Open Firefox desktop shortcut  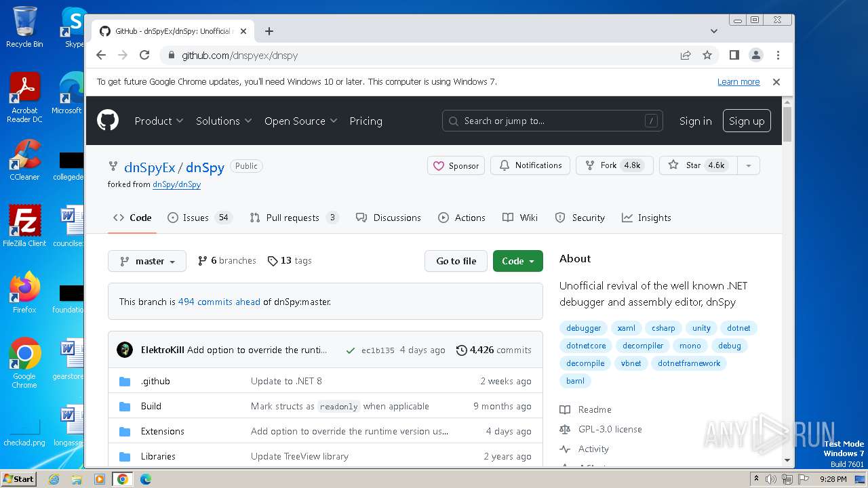pyautogui.click(x=24, y=292)
